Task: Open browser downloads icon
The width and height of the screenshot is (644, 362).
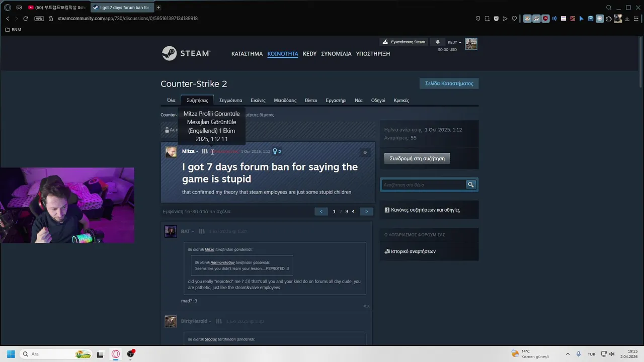Action: 628,19
